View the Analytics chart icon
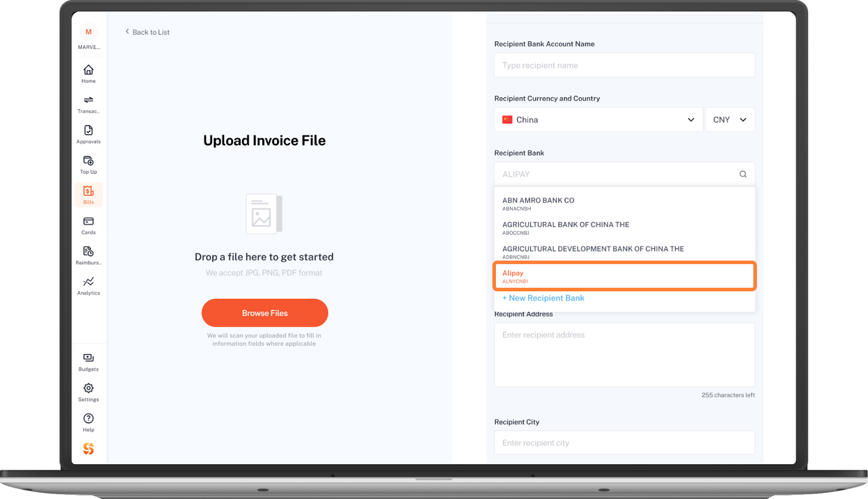Viewport: 868px width, 499px height. coord(88,282)
